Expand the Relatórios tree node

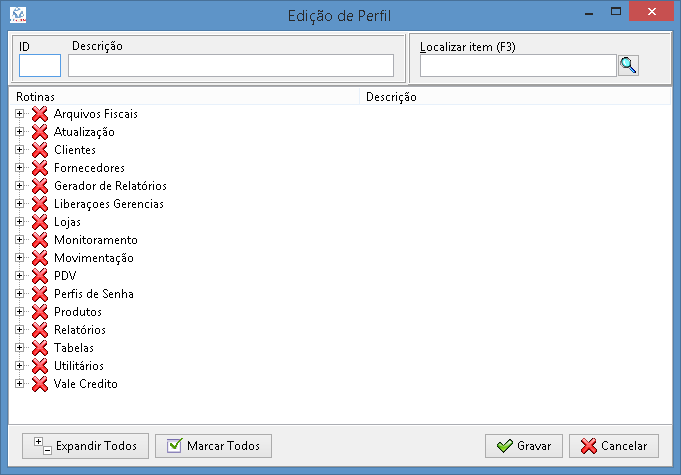pyautogui.click(x=19, y=330)
